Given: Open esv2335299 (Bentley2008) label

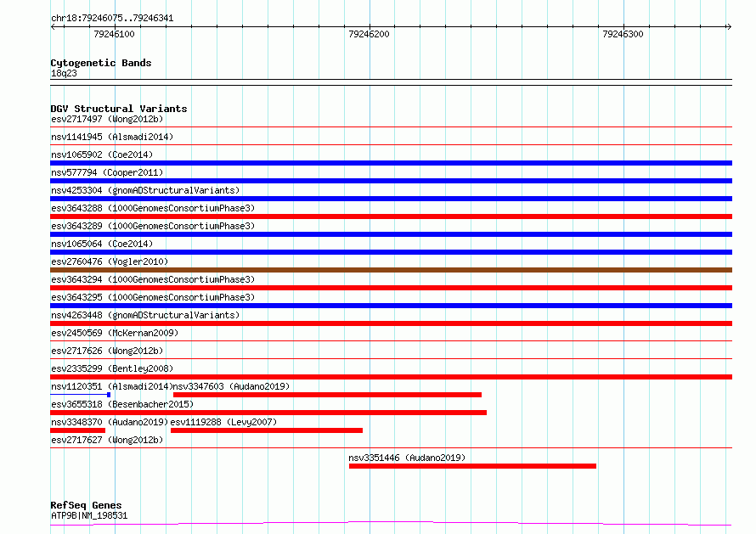Looking at the screenshot, I should point(112,368).
